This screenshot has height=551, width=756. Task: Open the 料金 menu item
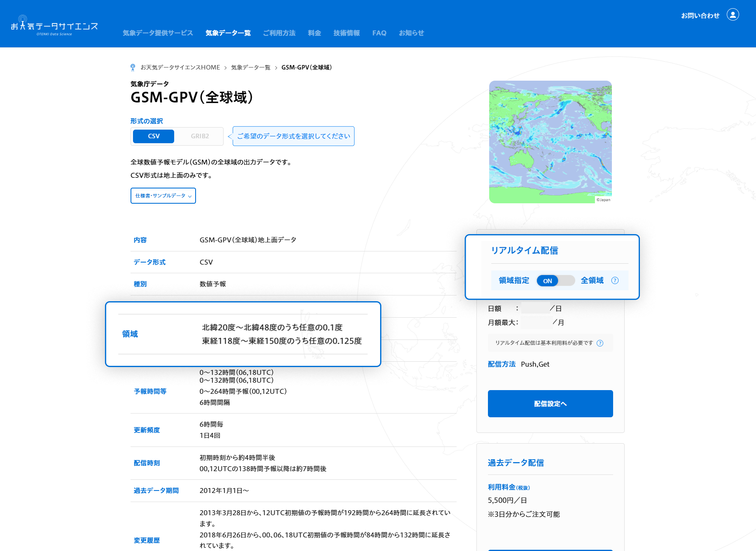coord(314,33)
